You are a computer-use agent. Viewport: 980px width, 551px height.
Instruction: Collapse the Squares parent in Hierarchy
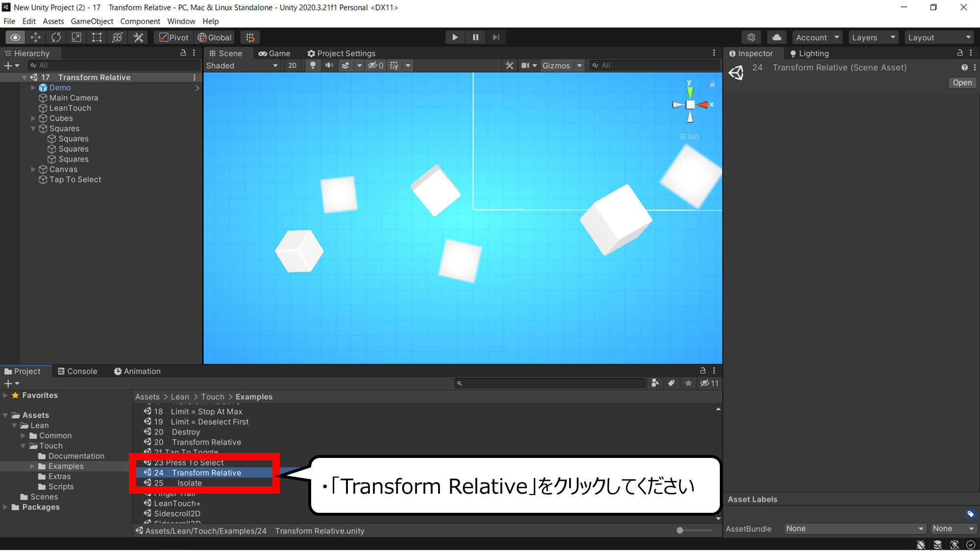(33, 129)
